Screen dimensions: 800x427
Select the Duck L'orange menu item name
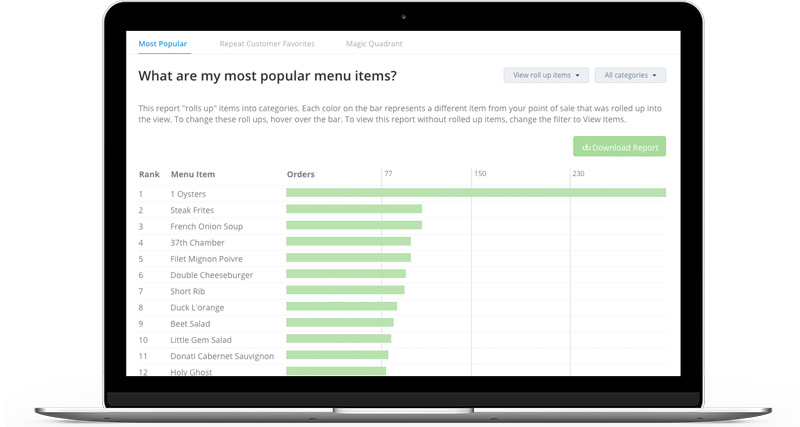click(x=197, y=308)
